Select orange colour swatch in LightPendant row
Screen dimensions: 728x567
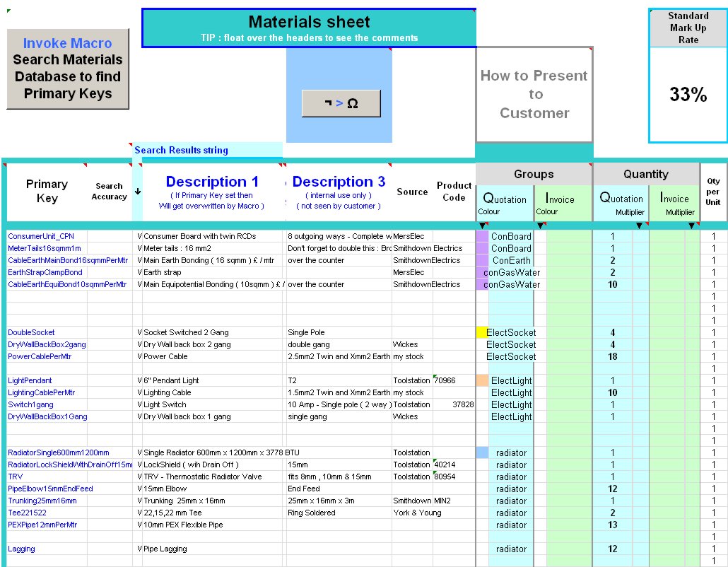pyautogui.click(x=482, y=380)
